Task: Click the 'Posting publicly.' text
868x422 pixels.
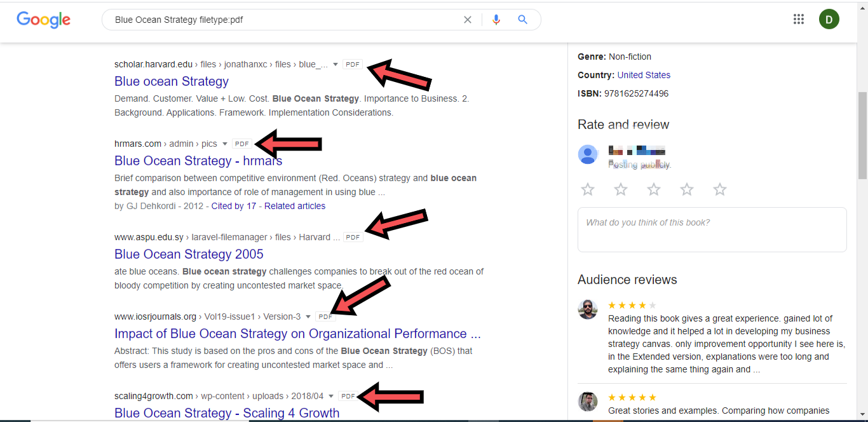Action: click(x=640, y=165)
